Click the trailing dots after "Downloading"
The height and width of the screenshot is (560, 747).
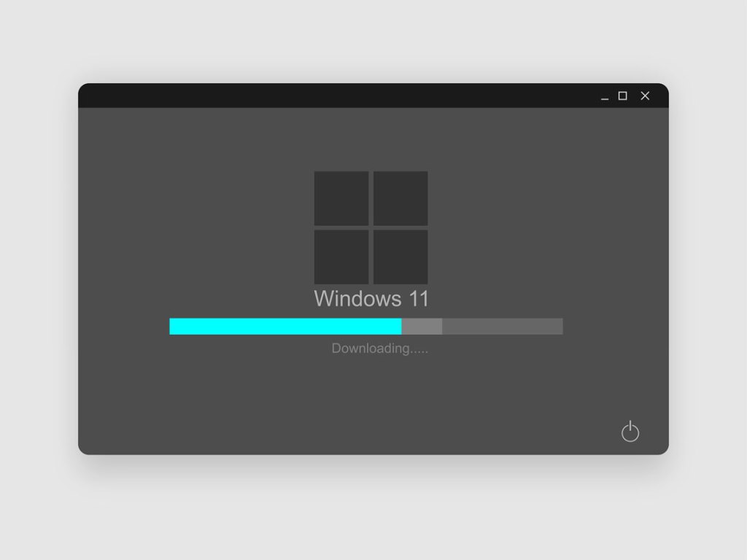coord(419,351)
